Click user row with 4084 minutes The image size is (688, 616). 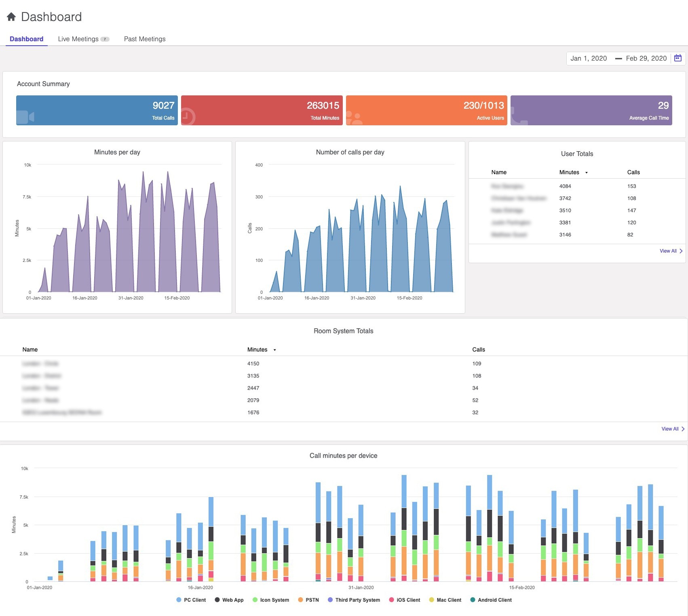tap(577, 186)
